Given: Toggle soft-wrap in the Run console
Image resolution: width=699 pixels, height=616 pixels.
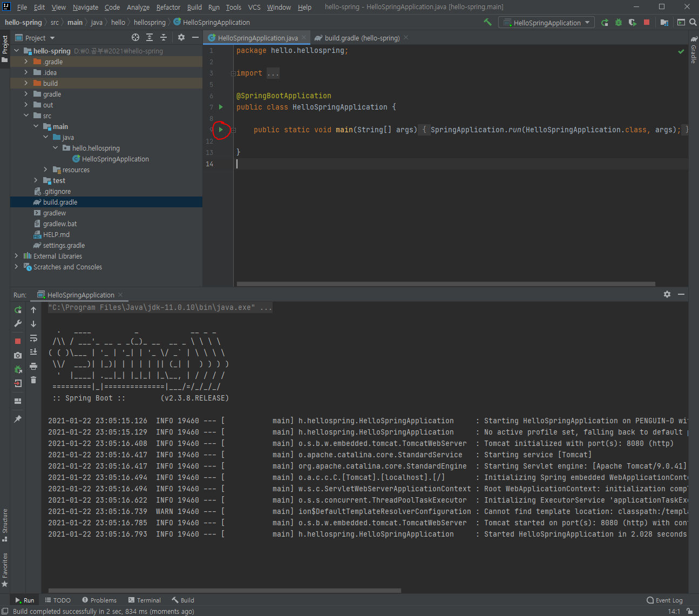Looking at the screenshot, I should click(x=33, y=338).
